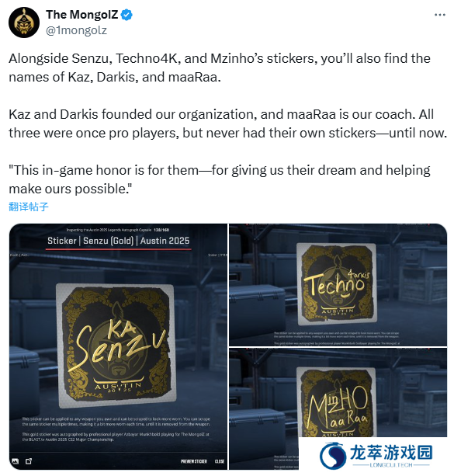Click the in-game CLOSE button
This screenshot has height=476, width=454.
pos(220,461)
